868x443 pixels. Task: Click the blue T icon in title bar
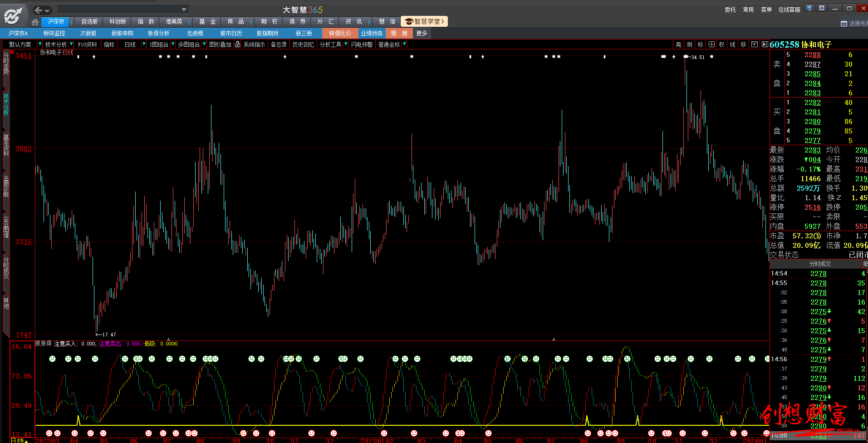(809, 8)
